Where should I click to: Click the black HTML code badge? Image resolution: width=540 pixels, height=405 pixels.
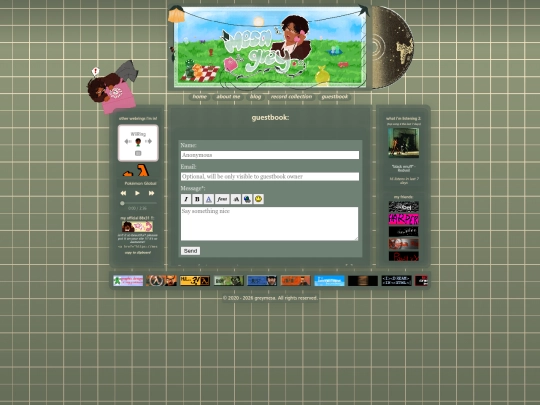tap(396, 281)
